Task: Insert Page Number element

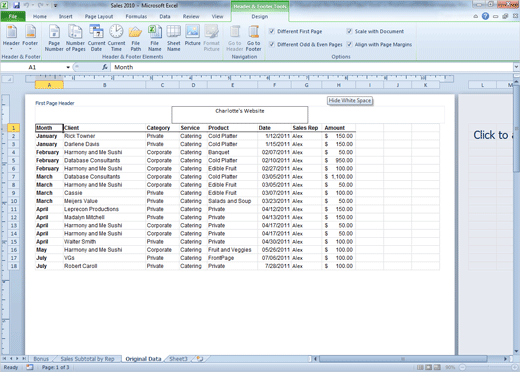Action: point(54,38)
